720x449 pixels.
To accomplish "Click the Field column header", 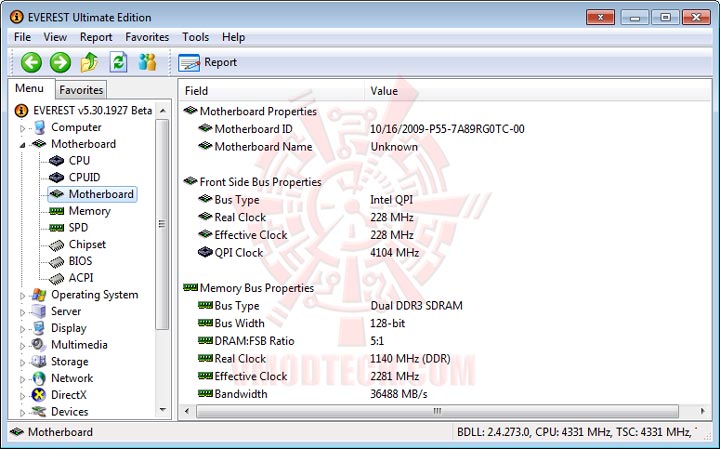I will 271,91.
